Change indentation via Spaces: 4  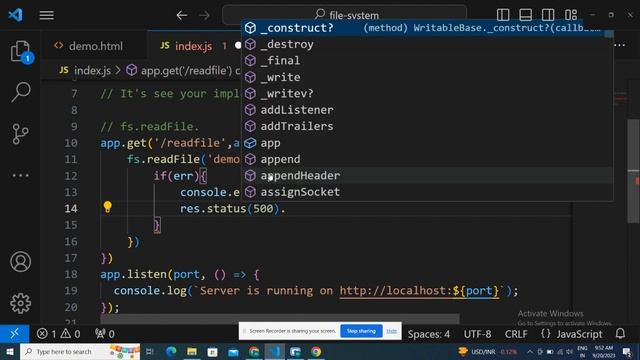pyautogui.click(x=429, y=334)
